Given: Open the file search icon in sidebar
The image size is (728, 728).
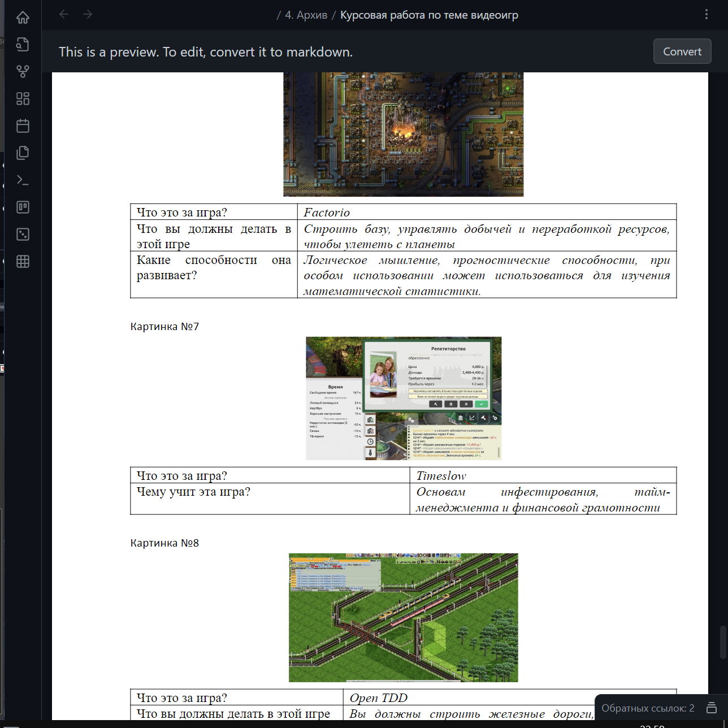Looking at the screenshot, I should (23, 45).
